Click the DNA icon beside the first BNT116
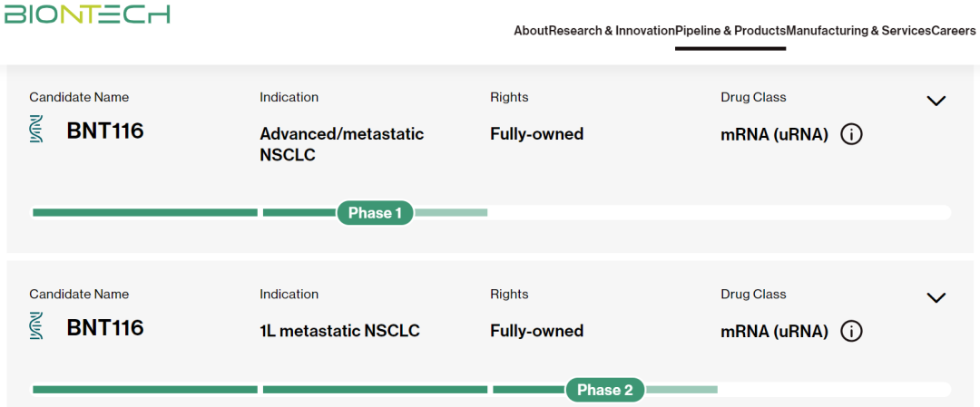This screenshot has width=980, height=407. pos(37,130)
